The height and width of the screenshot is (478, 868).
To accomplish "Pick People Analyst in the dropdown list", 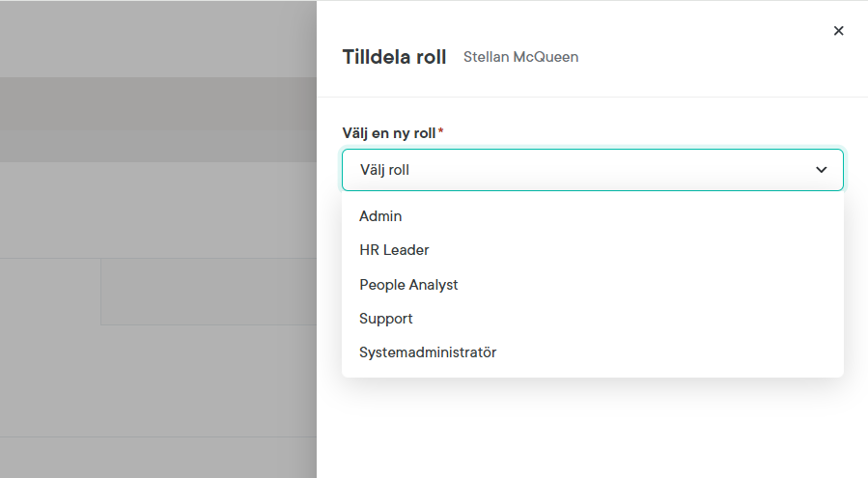I will tap(408, 285).
